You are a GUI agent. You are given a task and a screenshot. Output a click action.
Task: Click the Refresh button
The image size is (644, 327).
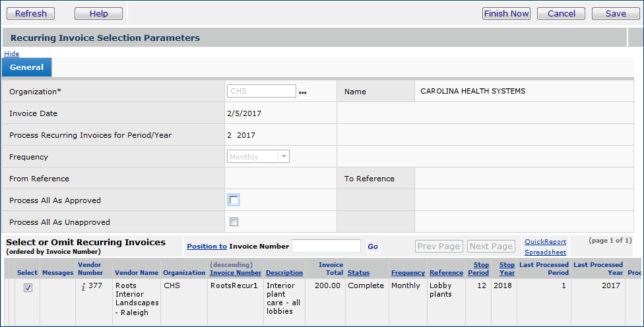click(x=31, y=14)
